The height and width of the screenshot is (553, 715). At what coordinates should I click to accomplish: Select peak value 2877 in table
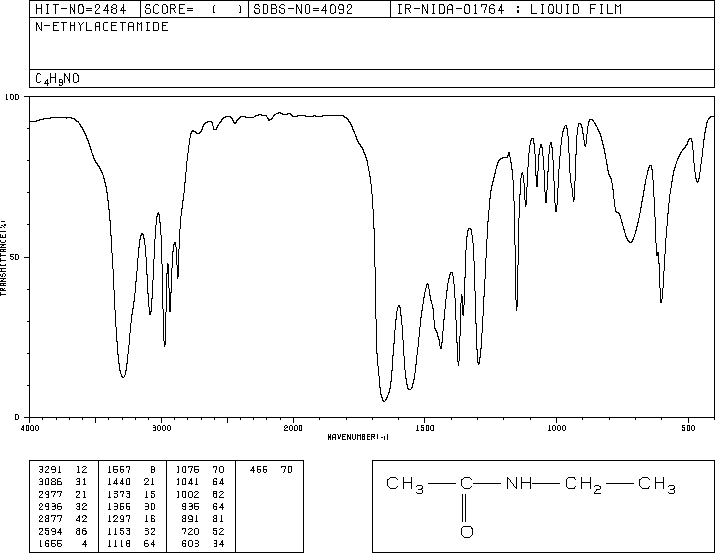[x=50, y=519]
